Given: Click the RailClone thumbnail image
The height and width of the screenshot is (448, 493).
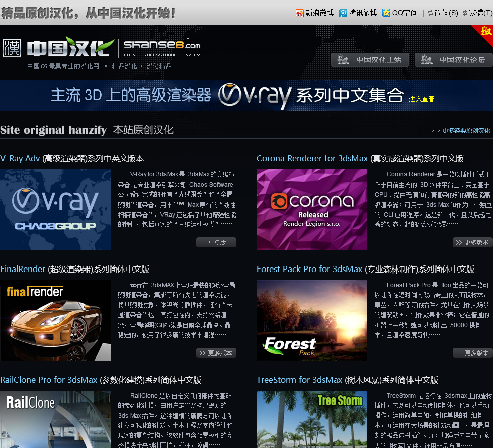Looking at the screenshot, I should pyautogui.click(x=55, y=419).
